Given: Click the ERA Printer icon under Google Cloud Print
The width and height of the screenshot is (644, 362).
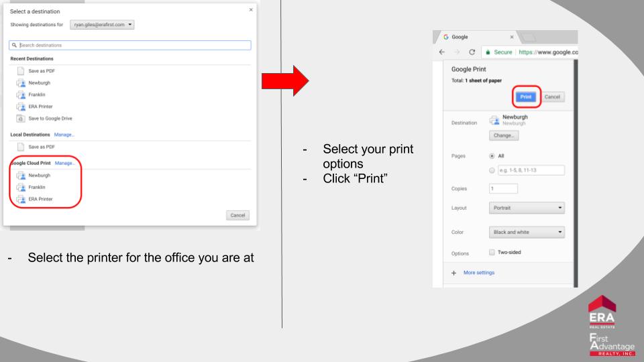Looking at the screenshot, I should [x=21, y=200].
